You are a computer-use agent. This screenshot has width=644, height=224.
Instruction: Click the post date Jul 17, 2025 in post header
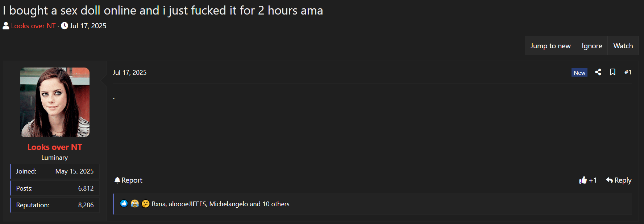coord(130,73)
